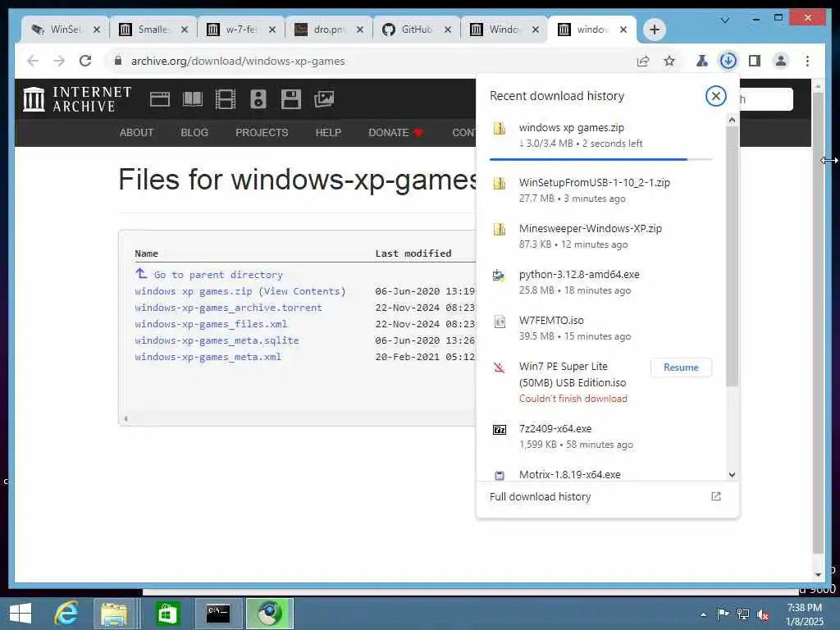Image resolution: width=840 pixels, height=630 pixels.
Task: Click the download list scrollbar thumb
Action: tap(732, 256)
